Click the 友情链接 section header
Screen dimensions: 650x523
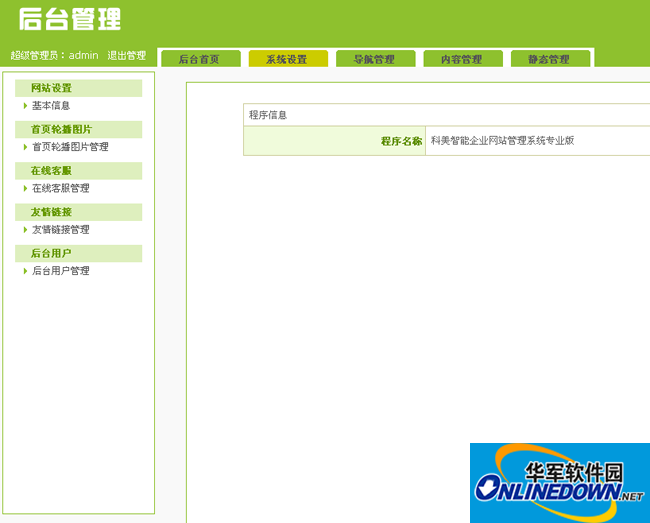(78, 212)
